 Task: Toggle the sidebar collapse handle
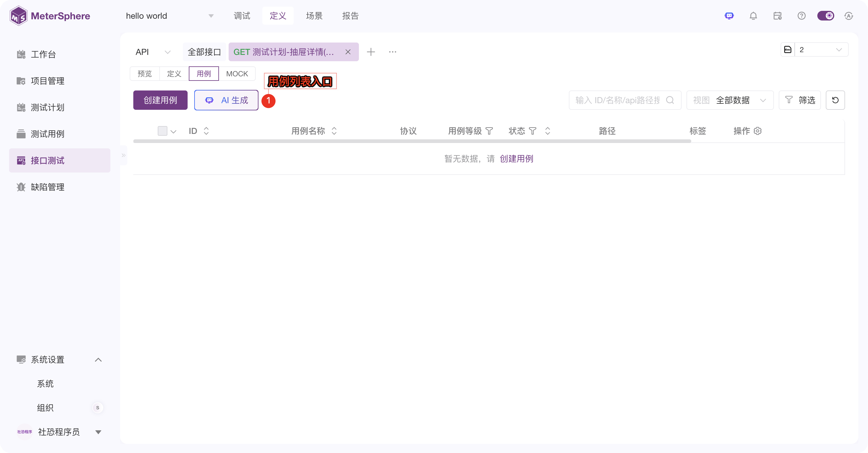[x=124, y=155]
